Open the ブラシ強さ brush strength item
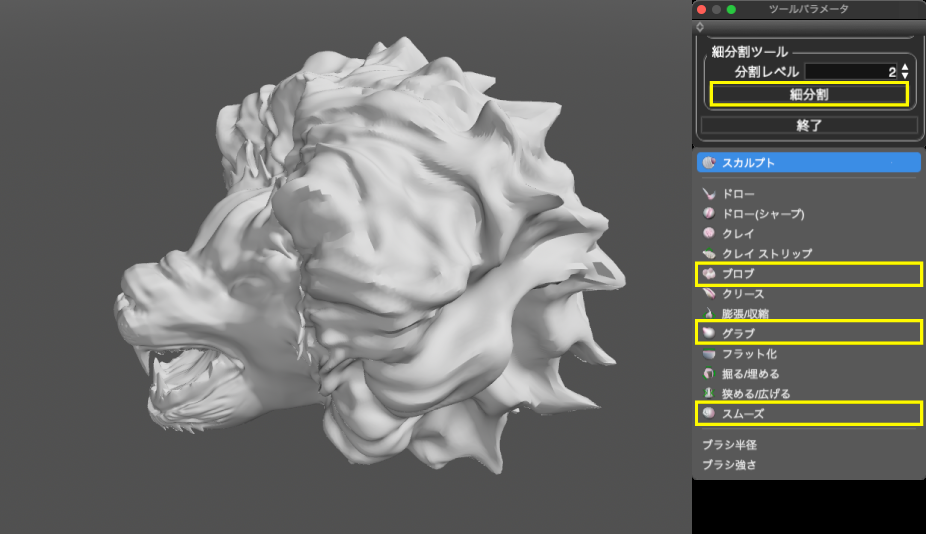This screenshot has height=534, width=926. tap(729, 464)
